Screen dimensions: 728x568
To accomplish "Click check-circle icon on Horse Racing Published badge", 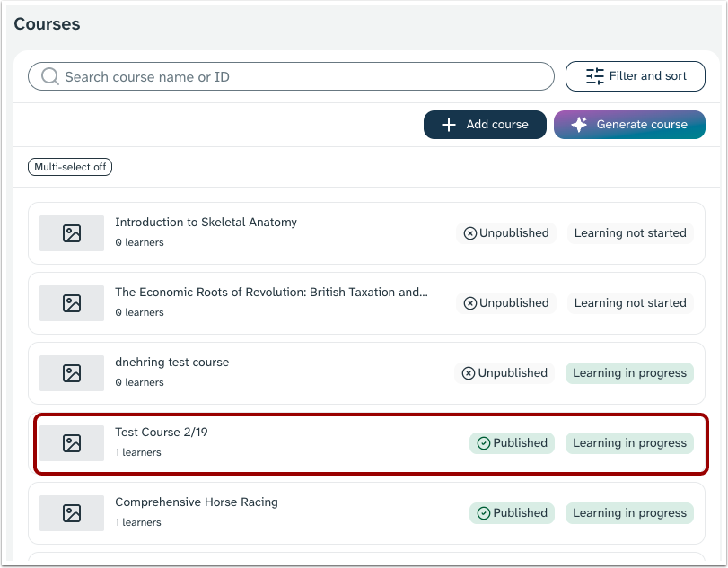I will 484,513.
